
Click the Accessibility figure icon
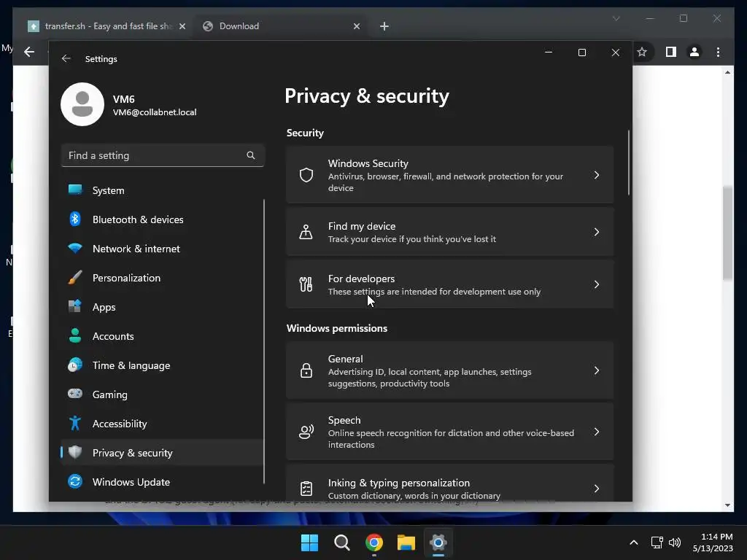[x=75, y=423]
